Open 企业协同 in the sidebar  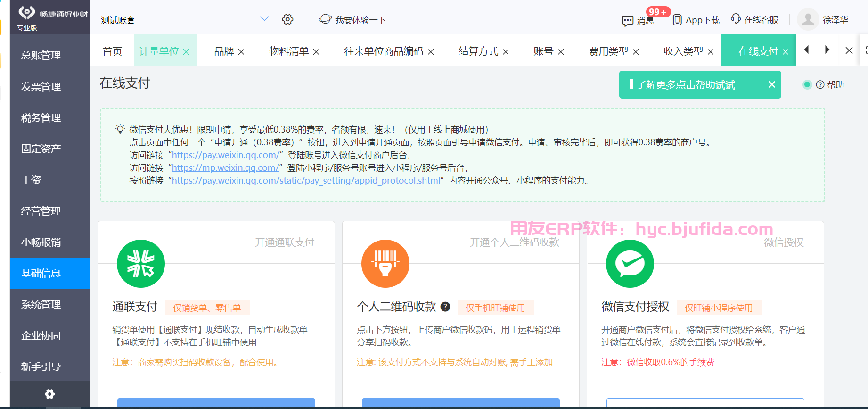[50, 335]
